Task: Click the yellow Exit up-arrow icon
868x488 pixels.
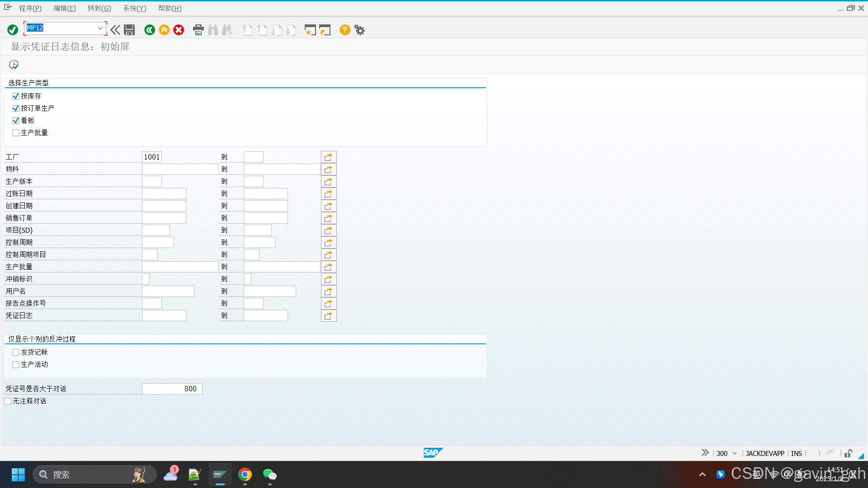Action: click(x=164, y=30)
